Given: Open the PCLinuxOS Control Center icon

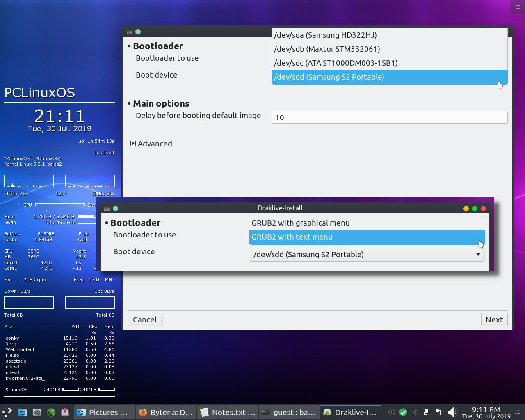Looking at the screenshot, I should point(37,412).
